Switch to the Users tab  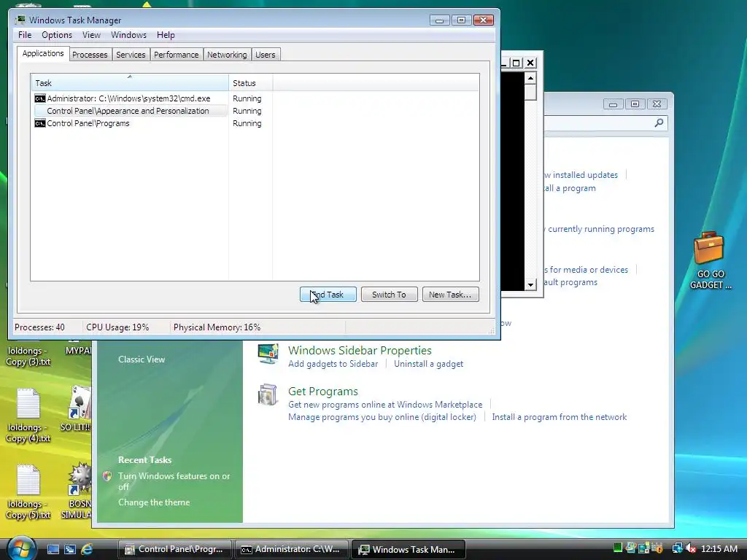point(266,55)
